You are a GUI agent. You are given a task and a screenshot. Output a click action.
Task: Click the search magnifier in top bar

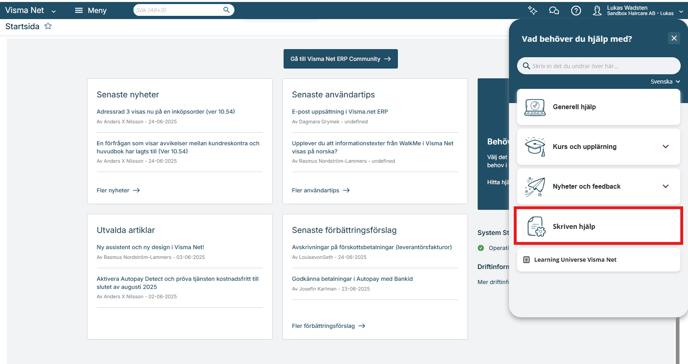(226, 10)
